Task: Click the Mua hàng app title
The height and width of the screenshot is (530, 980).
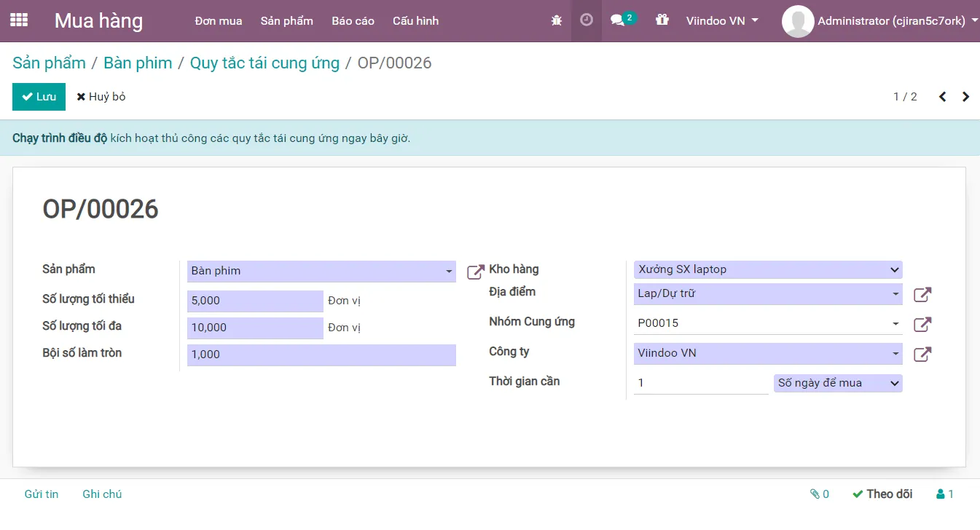Action: point(98,20)
